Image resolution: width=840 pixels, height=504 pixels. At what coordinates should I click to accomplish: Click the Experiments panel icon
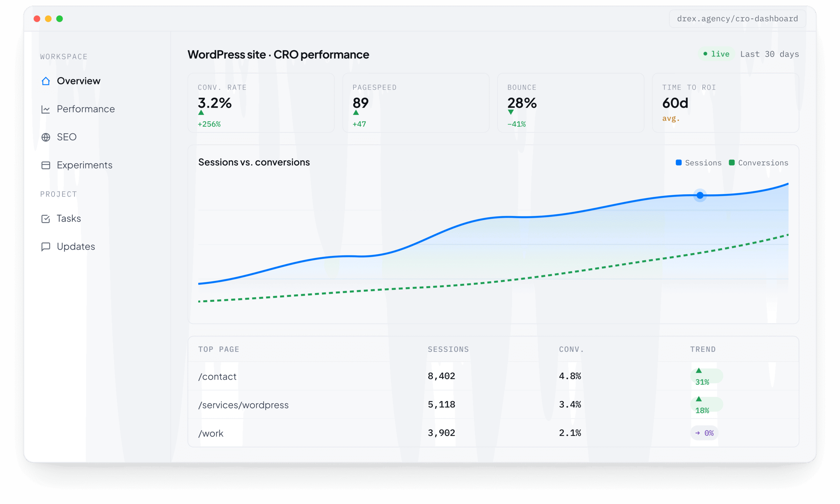tap(46, 165)
